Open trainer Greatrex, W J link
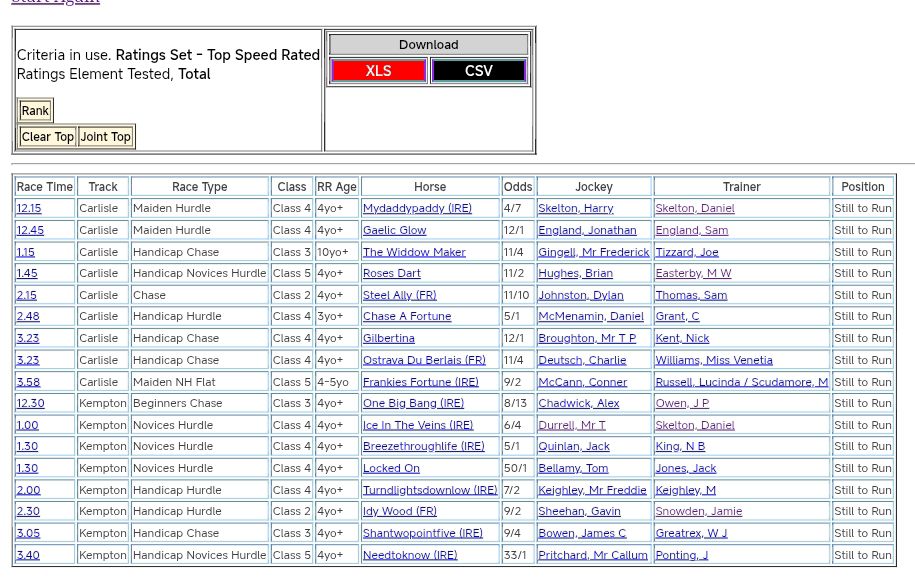This screenshot has width=915, height=585. point(691,533)
